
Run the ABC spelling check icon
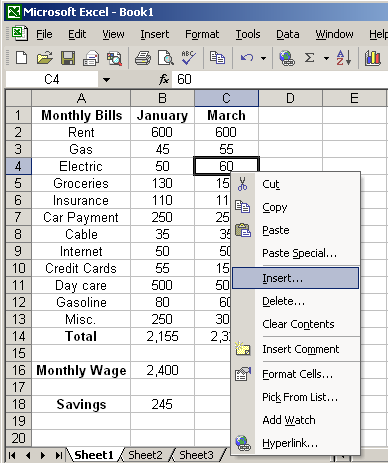pos(188,58)
